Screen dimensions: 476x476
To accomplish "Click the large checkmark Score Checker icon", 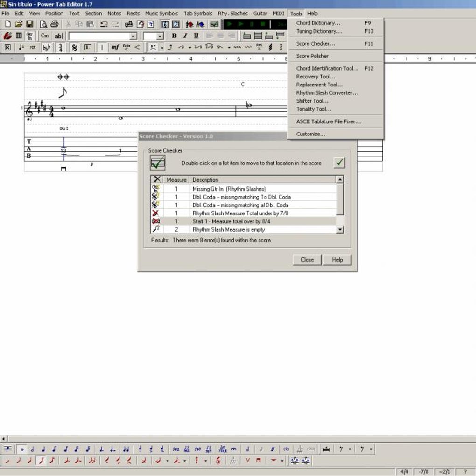I will 158,163.
